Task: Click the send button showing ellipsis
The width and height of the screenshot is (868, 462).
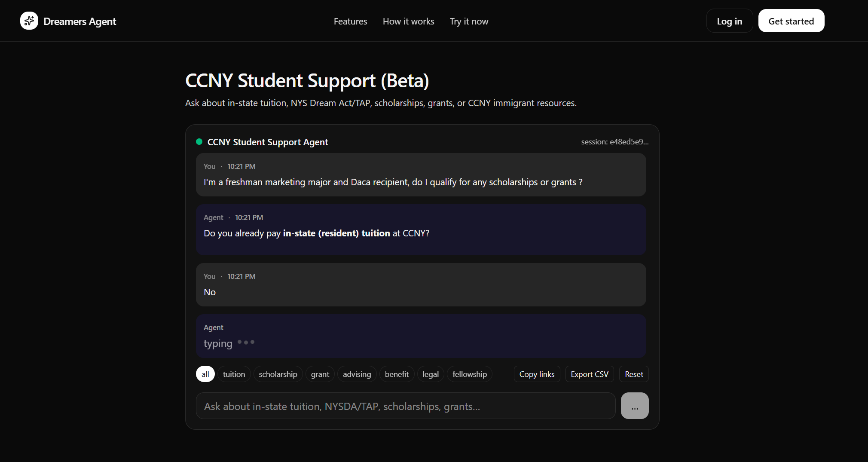Action: point(635,406)
